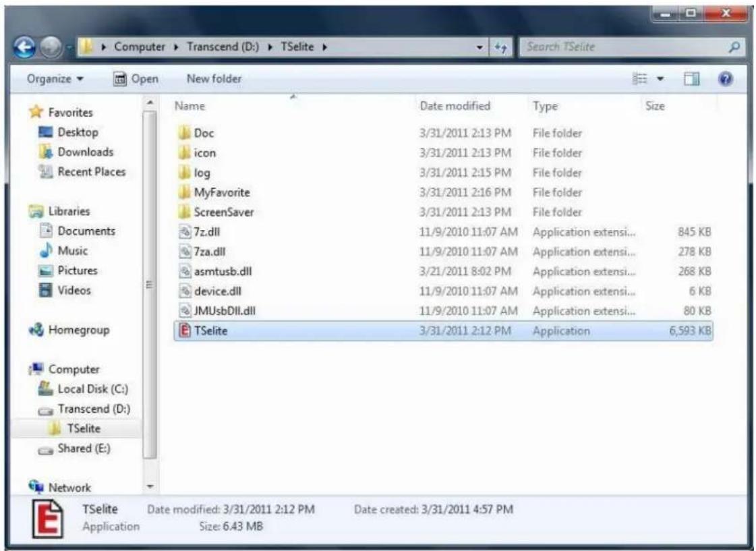756x551 pixels.
Task: Click the 845 KB size cell
Action: pyautogui.click(x=694, y=232)
